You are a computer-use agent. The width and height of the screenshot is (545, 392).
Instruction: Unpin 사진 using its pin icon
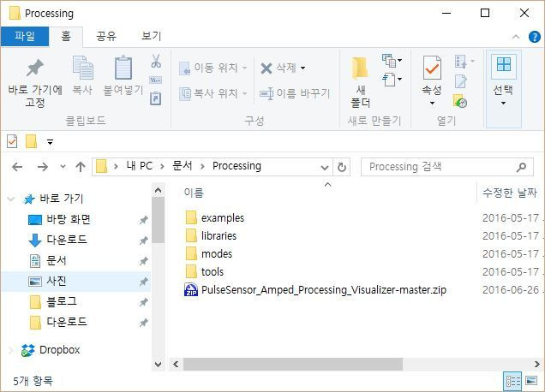click(144, 282)
